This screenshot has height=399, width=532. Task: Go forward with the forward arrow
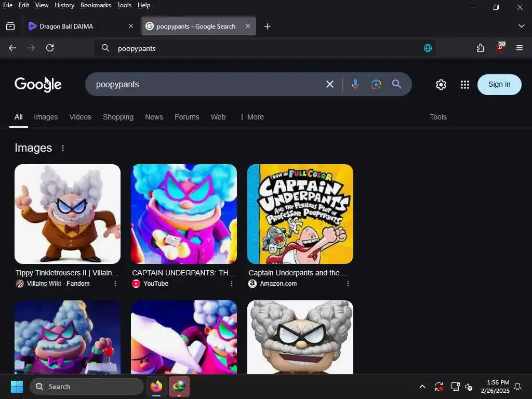[31, 48]
